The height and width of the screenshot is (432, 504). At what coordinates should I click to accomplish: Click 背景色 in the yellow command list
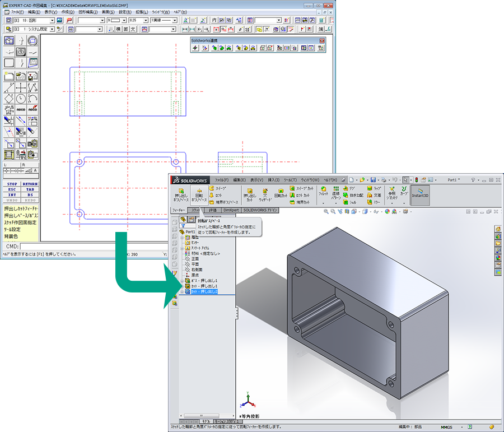pos(11,236)
